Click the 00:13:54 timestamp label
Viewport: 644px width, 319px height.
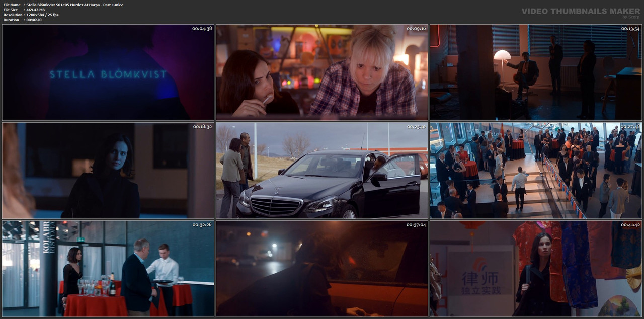coord(630,28)
